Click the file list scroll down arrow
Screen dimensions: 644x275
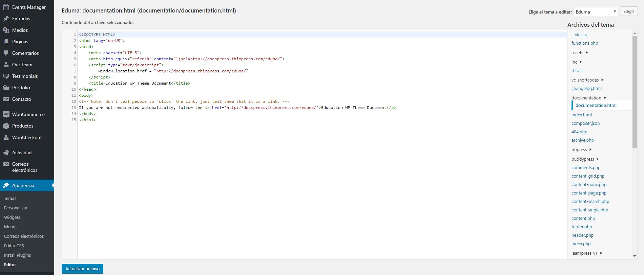(x=635, y=256)
